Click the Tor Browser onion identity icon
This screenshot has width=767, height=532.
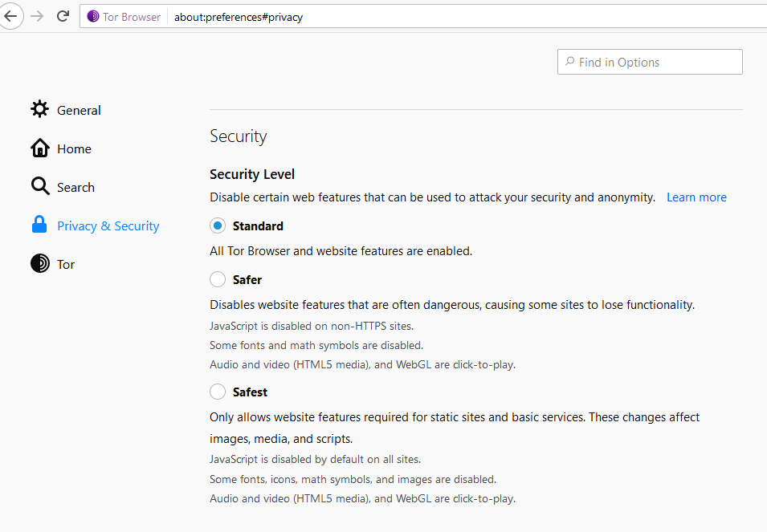pyautogui.click(x=93, y=17)
